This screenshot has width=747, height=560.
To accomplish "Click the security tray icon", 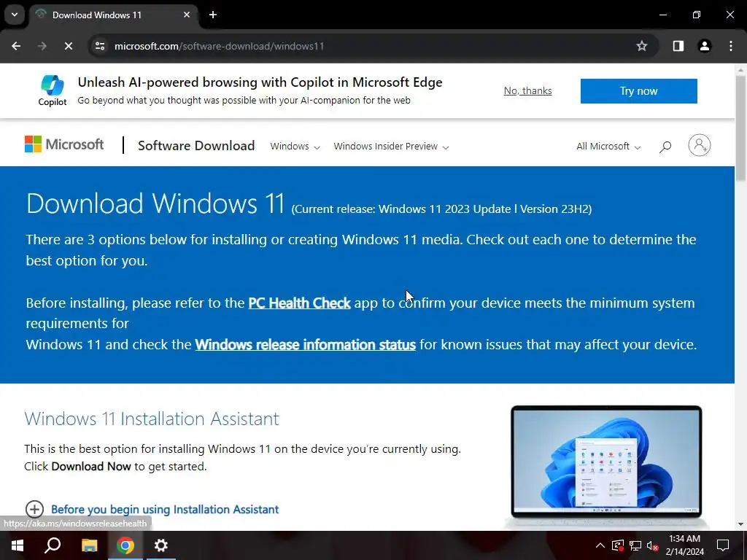I will point(618,545).
